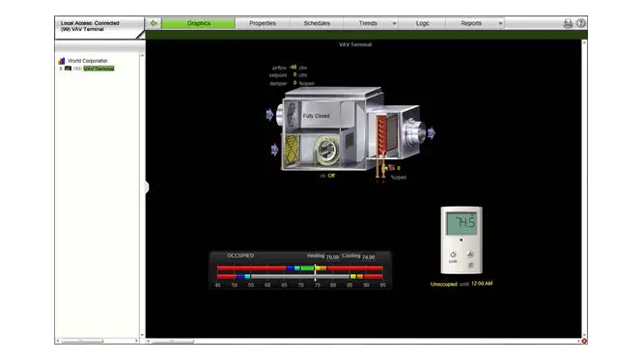
Task: Click the VAV Terminal graphic title
Action: pyautogui.click(x=355, y=44)
